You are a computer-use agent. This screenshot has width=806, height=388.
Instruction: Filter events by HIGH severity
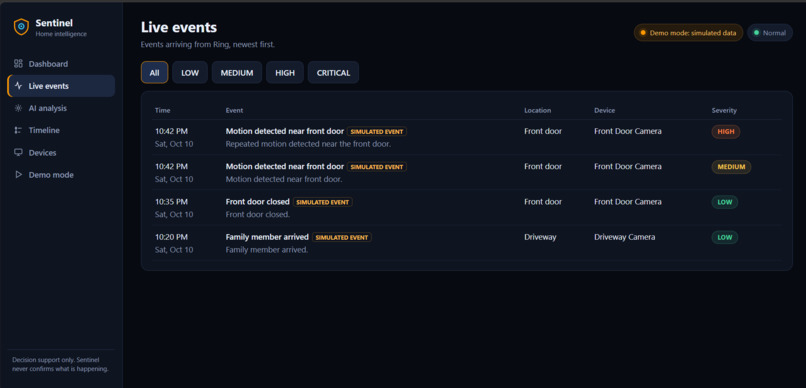click(285, 72)
